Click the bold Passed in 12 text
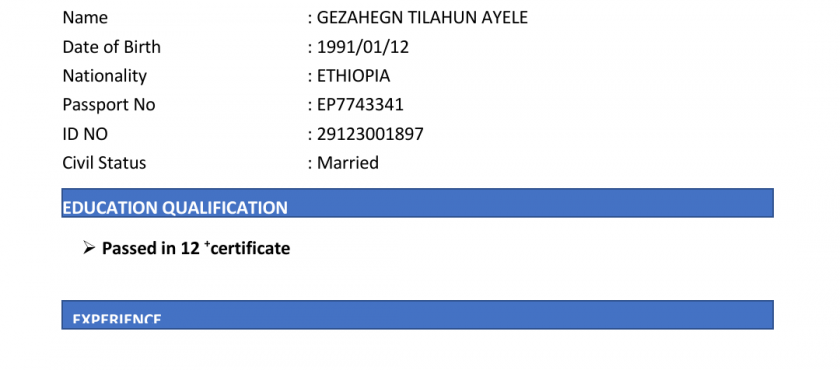The height and width of the screenshot is (370, 840). (151, 248)
